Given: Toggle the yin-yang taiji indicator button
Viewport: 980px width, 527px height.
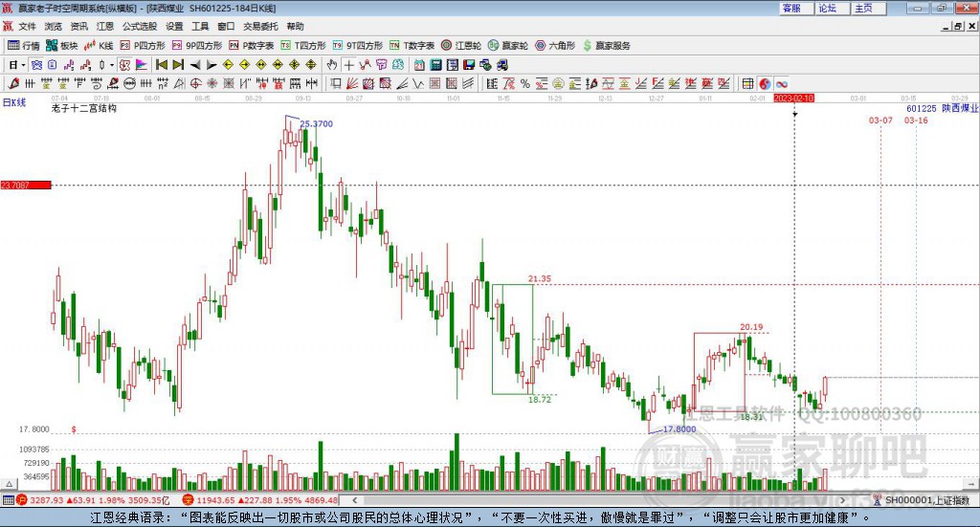Looking at the screenshot, I should coord(765,83).
